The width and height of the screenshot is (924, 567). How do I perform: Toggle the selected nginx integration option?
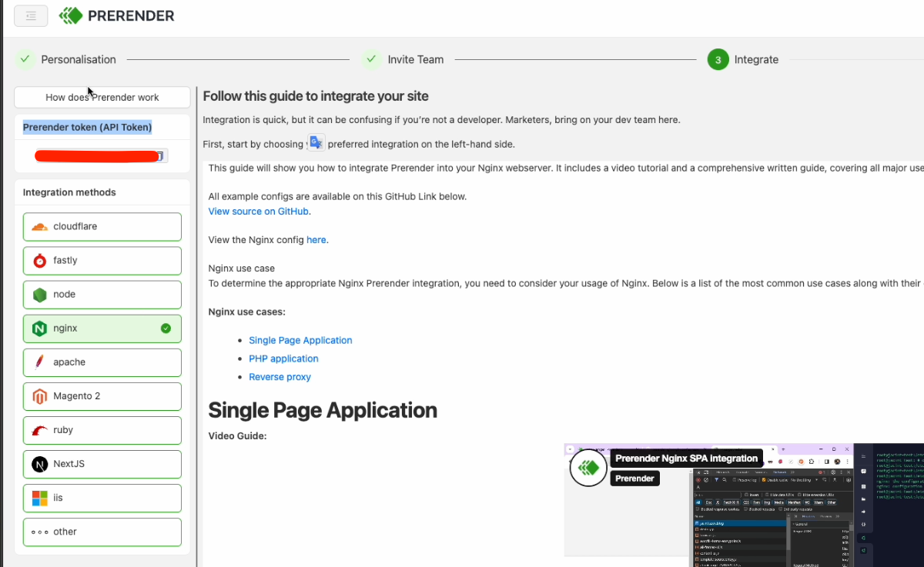point(102,329)
